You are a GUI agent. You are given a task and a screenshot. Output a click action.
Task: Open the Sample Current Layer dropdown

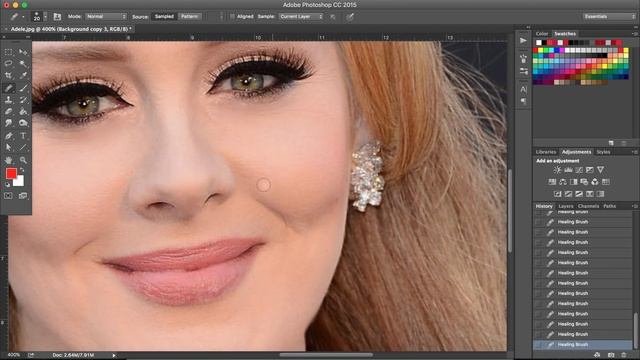301,17
